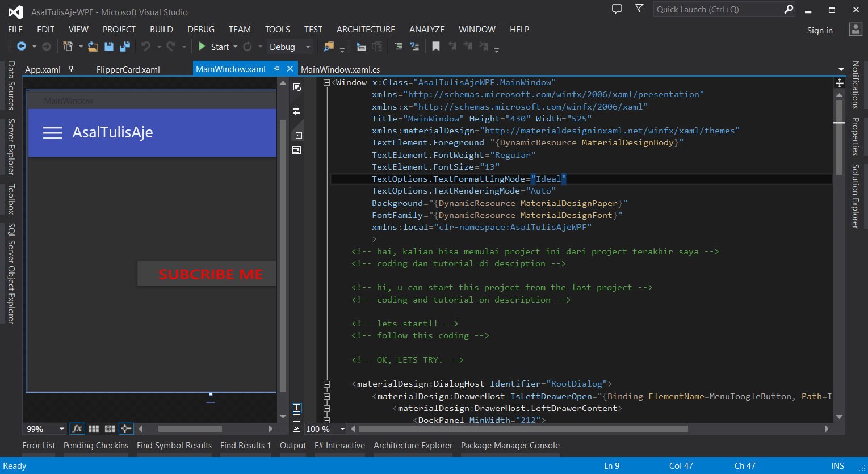Open the ARCHITECTURE menu
Viewport: 868px width, 474px height.
pos(366,29)
